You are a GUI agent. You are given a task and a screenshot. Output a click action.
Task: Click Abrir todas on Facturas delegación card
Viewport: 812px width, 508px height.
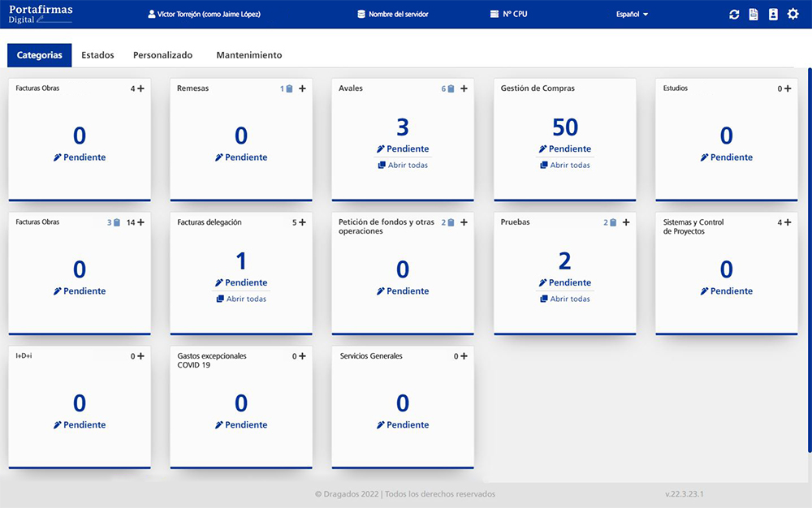tap(241, 299)
